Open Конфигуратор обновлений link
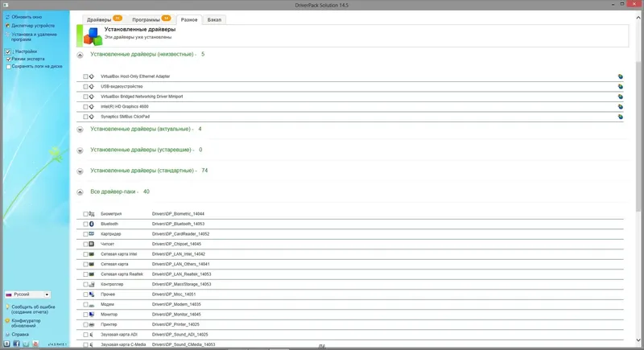The width and height of the screenshot is (644, 350). click(x=26, y=323)
